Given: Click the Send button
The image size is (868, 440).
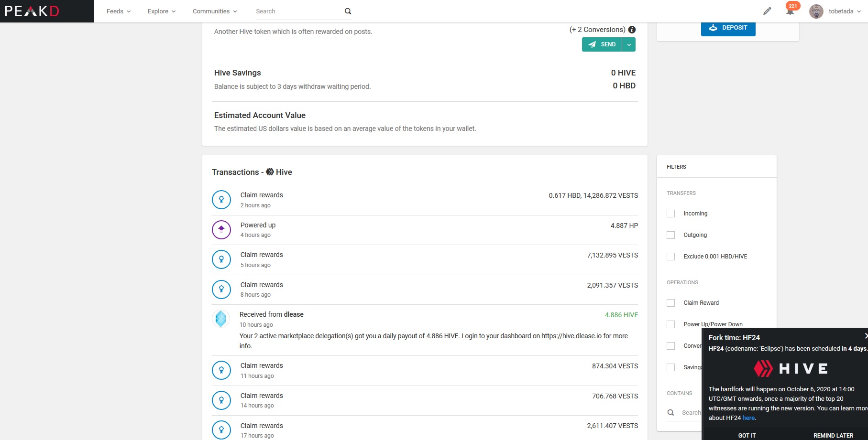Looking at the screenshot, I should tap(602, 44).
